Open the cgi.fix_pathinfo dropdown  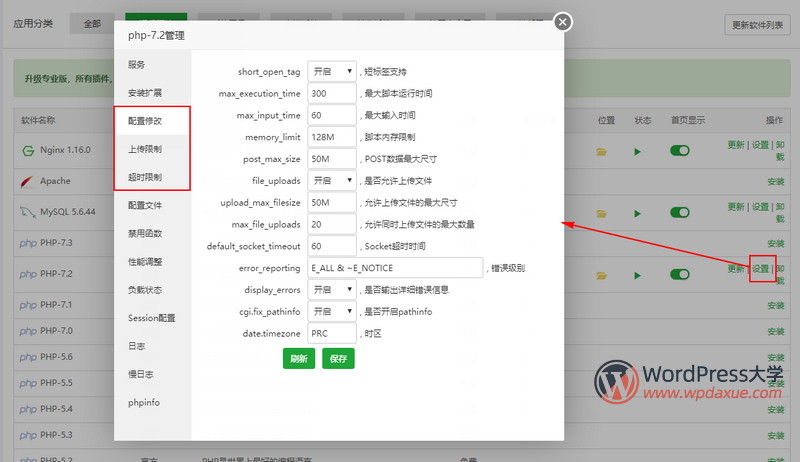click(332, 312)
